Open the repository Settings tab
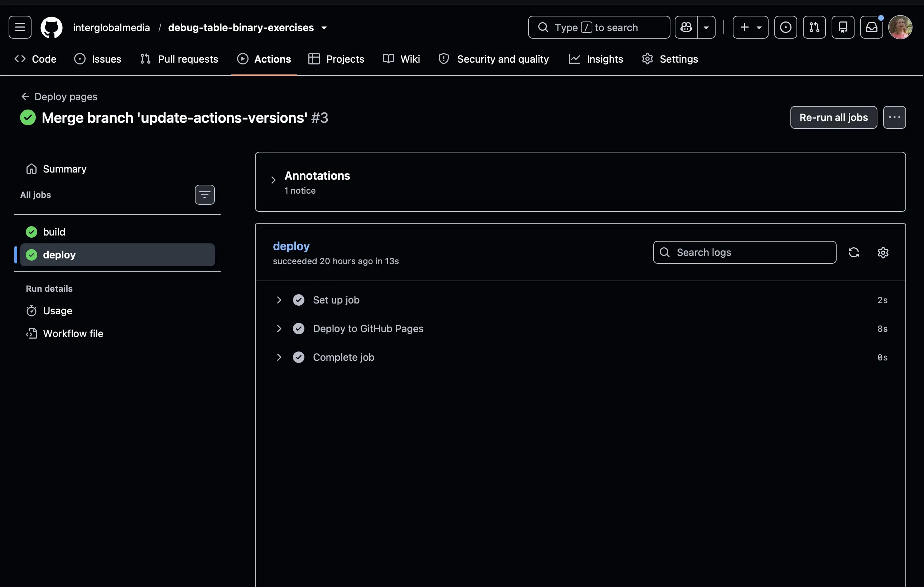Viewport: 924px width, 587px height. coord(670,59)
